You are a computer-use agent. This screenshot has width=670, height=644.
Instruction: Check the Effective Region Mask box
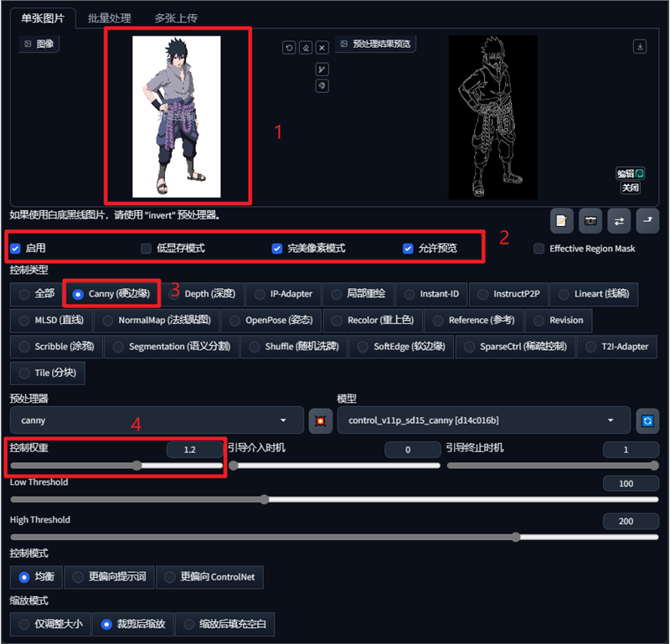pyautogui.click(x=539, y=249)
